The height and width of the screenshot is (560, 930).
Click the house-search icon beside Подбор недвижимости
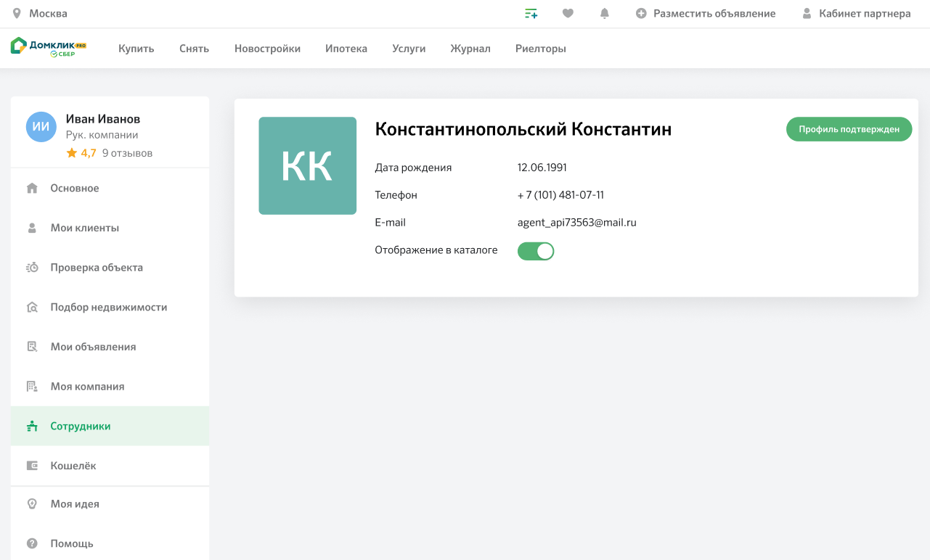coord(32,307)
